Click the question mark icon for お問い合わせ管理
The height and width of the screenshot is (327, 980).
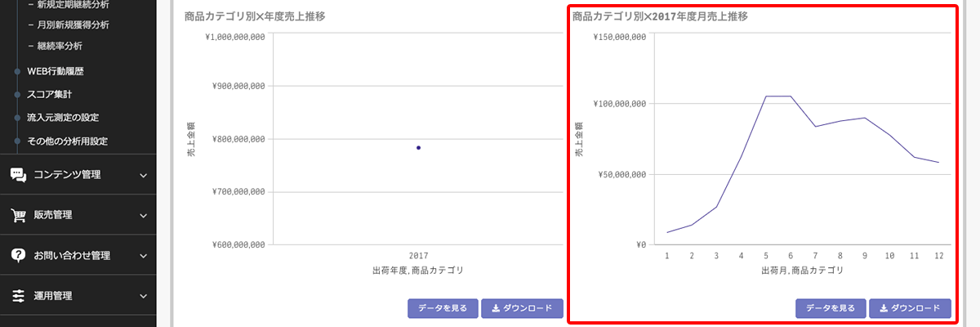tap(18, 255)
